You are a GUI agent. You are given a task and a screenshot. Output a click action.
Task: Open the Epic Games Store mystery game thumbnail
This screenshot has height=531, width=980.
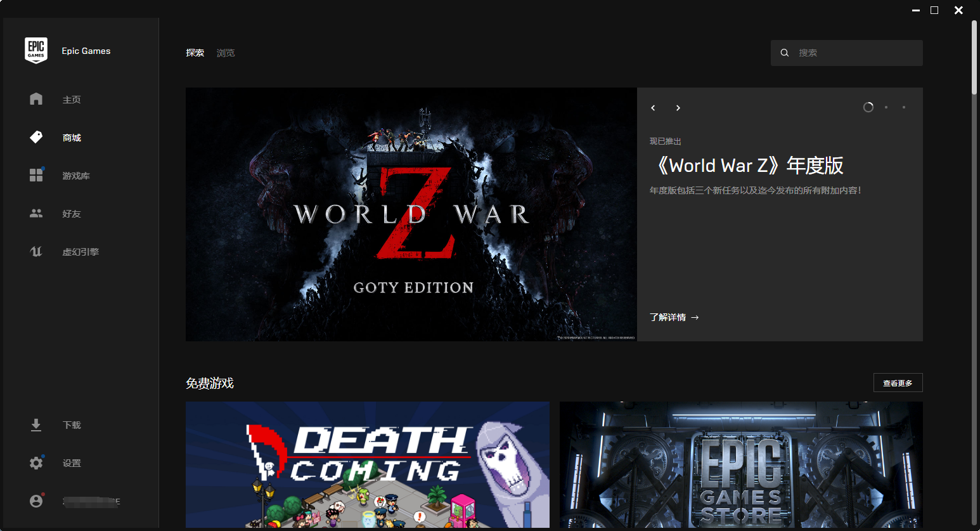tap(741, 464)
